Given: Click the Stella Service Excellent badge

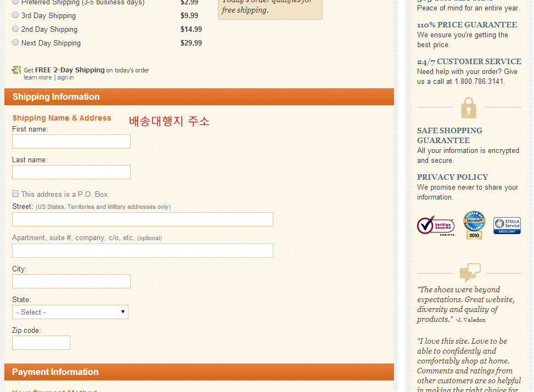Looking at the screenshot, I should [x=507, y=225].
